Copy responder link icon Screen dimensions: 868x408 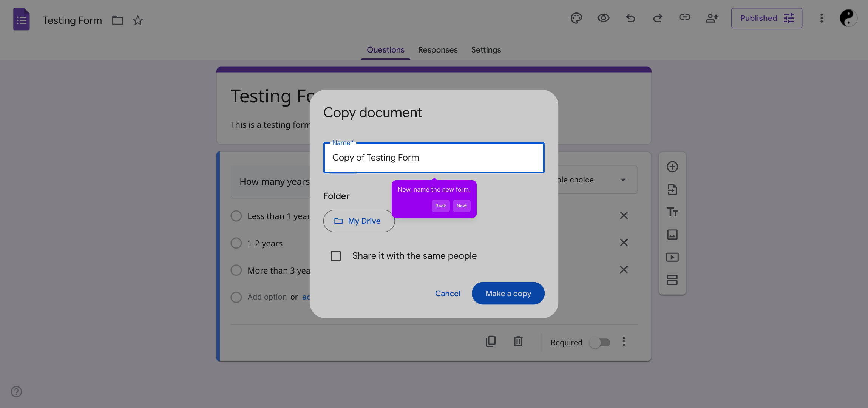click(685, 17)
